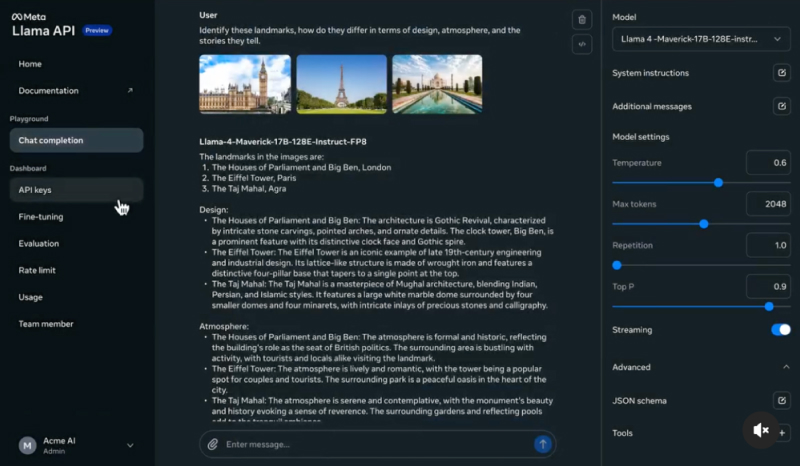Click the Repetition value field 1.0

pyautogui.click(x=768, y=246)
